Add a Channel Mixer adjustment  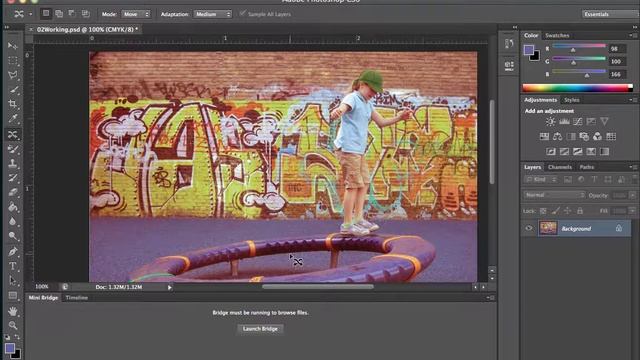click(598, 136)
